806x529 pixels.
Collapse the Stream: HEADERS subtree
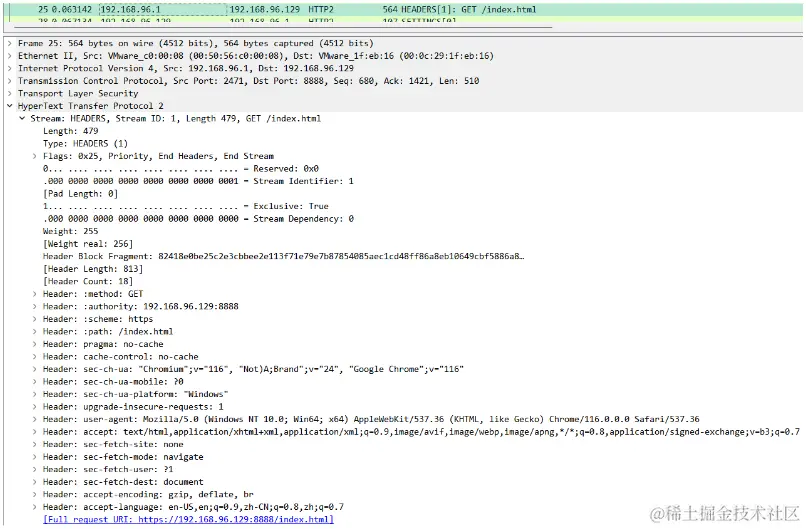tap(22, 118)
